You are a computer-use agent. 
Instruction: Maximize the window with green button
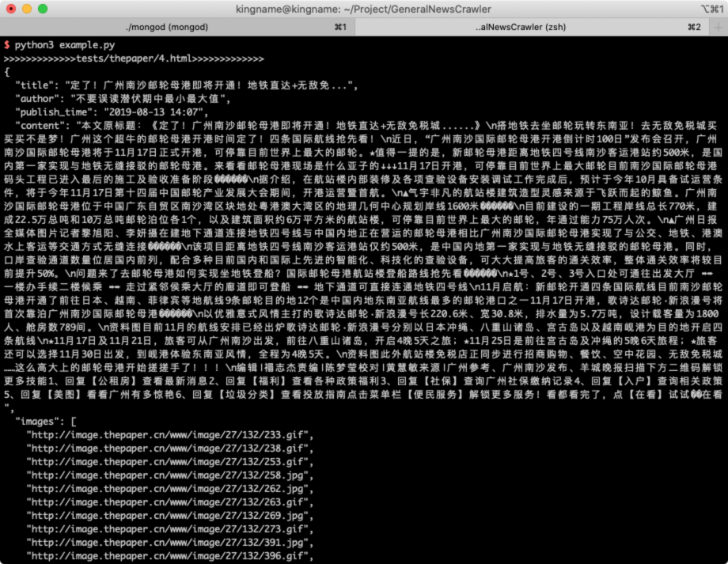tap(44, 9)
